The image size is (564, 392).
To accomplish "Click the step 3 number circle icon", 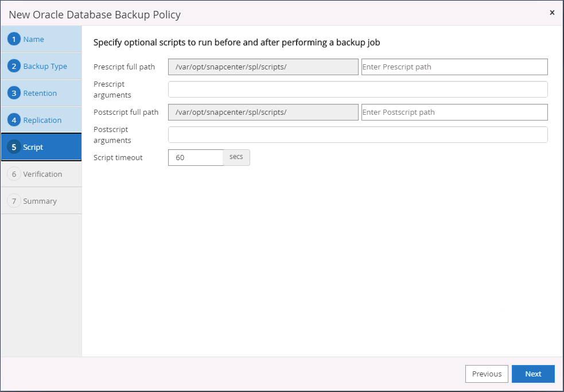I will coord(14,94).
